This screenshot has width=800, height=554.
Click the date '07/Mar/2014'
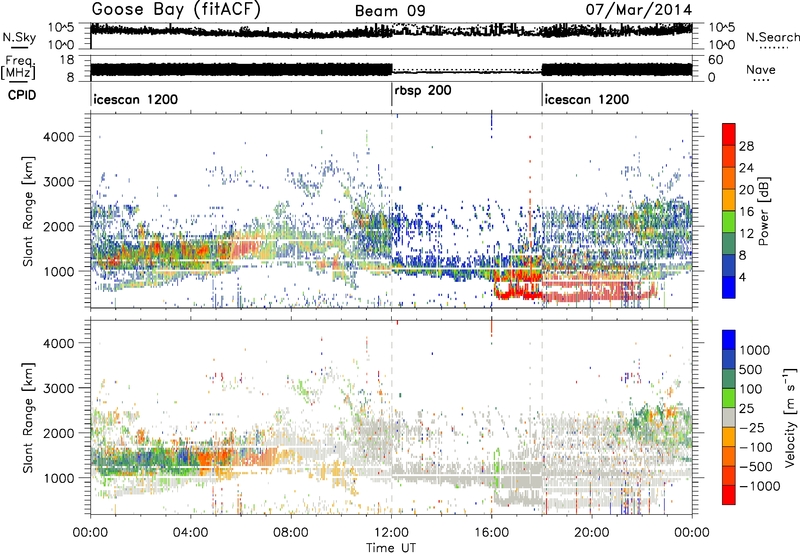[x=639, y=10]
